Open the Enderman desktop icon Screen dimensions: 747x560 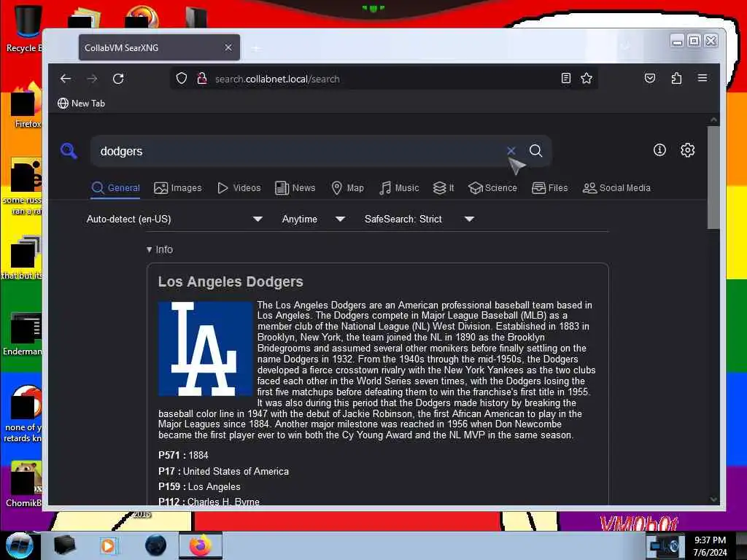click(24, 334)
